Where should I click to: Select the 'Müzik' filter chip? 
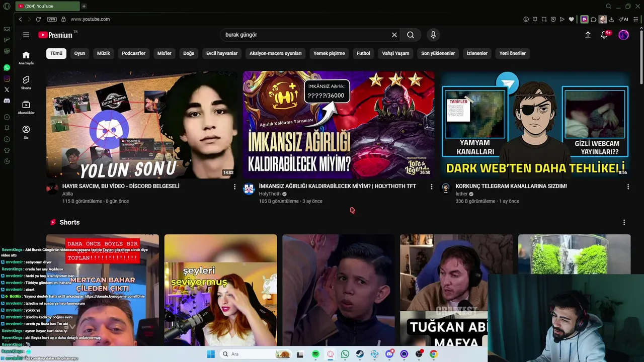(x=104, y=53)
